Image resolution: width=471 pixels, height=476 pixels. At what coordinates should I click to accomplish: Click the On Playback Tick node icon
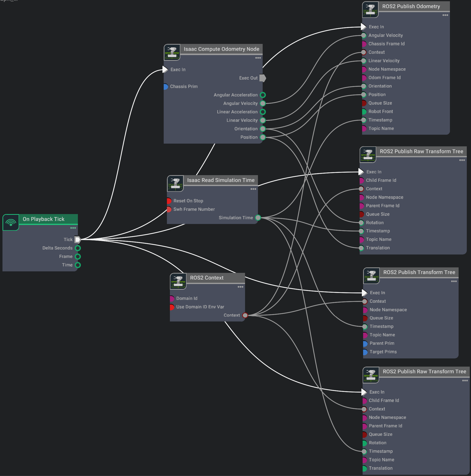(x=11, y=222)
